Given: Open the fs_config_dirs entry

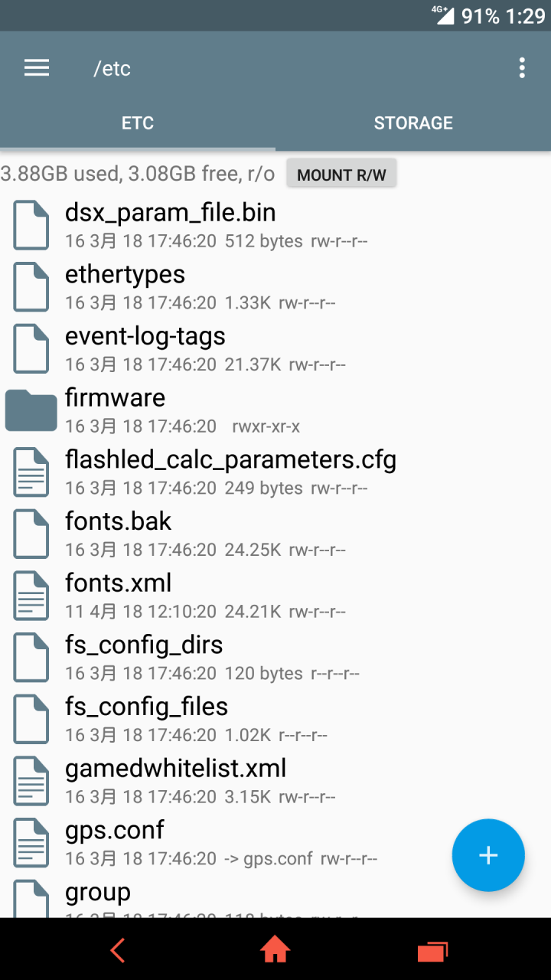Looking at the screenshot, I should [275, 658].
